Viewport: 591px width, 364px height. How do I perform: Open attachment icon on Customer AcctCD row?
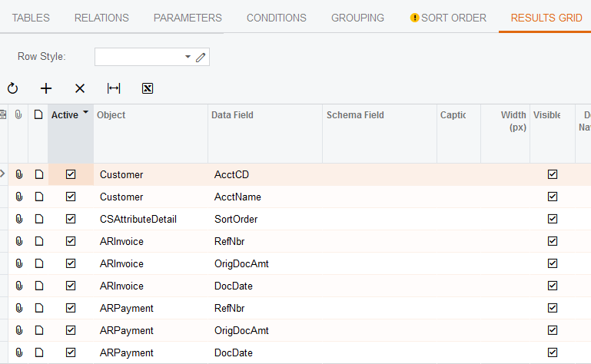19,174
